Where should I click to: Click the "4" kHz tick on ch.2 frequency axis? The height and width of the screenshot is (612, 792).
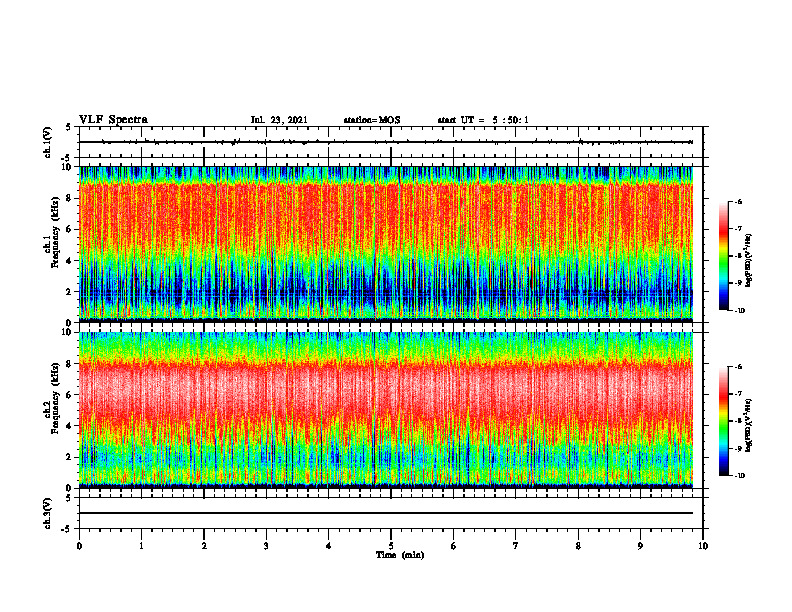[69, 426]
